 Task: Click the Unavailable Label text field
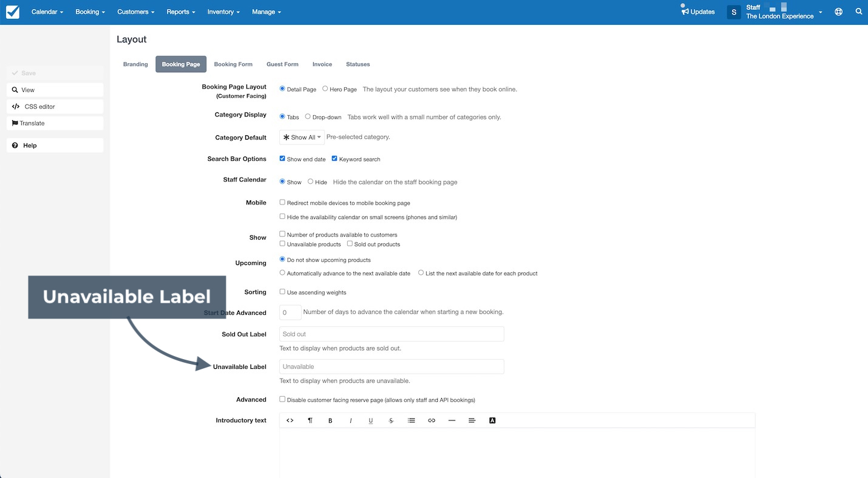click(x=392, y=366)
